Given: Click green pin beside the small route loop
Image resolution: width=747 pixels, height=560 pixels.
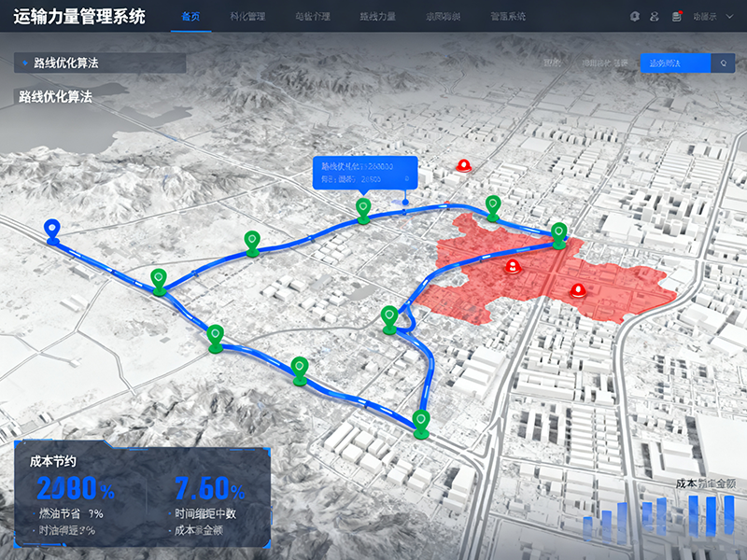Looking at the screenshot, I should pyautogui.click(x=389, y=318).
